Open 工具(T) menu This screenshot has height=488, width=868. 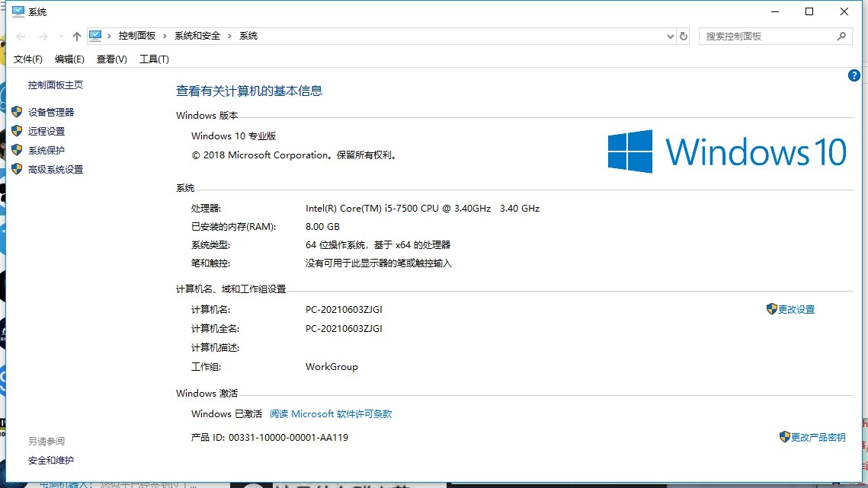[154, 59]
